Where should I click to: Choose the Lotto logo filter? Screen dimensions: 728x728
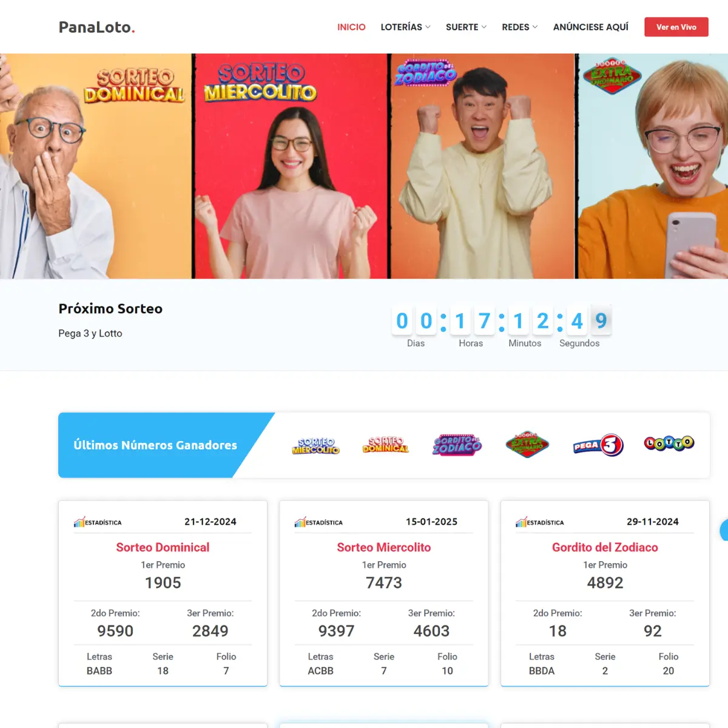click(x=669, y=443)
